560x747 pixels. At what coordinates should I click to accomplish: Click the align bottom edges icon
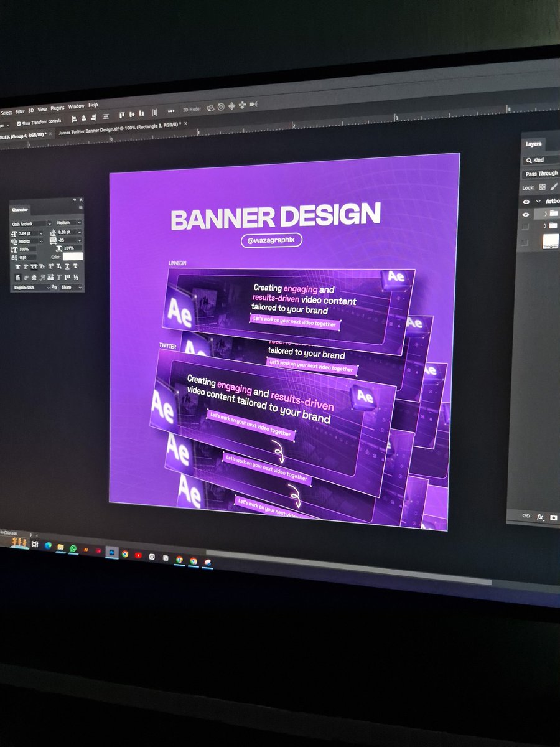[141, 113]
